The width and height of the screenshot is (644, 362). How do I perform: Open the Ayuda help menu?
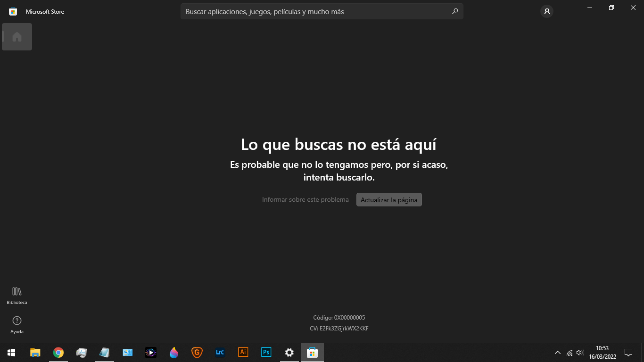pos(17,325)
